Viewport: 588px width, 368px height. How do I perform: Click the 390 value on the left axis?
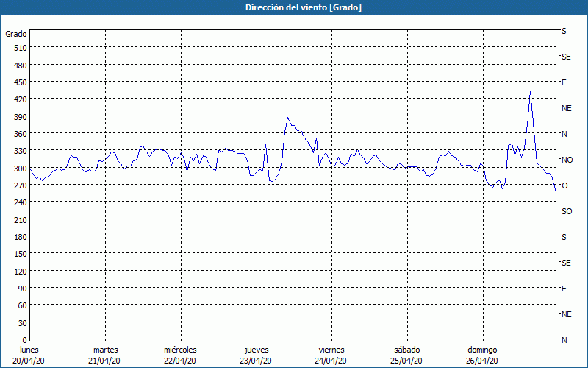point(21,117)
